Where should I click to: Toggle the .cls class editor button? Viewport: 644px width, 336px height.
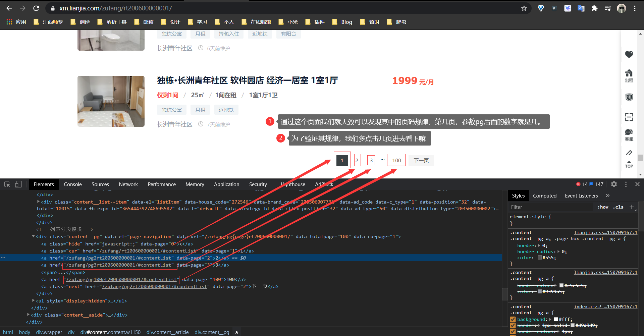point(618,207)
